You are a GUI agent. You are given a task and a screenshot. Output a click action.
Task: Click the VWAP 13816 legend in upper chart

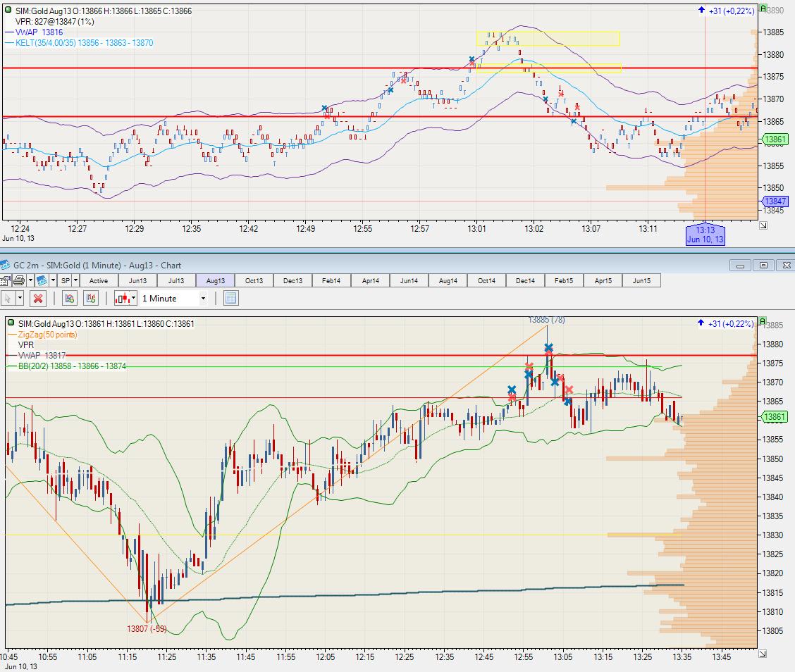click(39, 32)
